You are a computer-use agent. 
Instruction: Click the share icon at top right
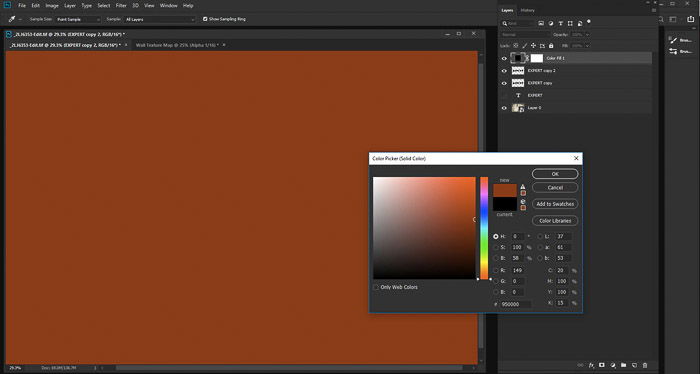[691, 19]
